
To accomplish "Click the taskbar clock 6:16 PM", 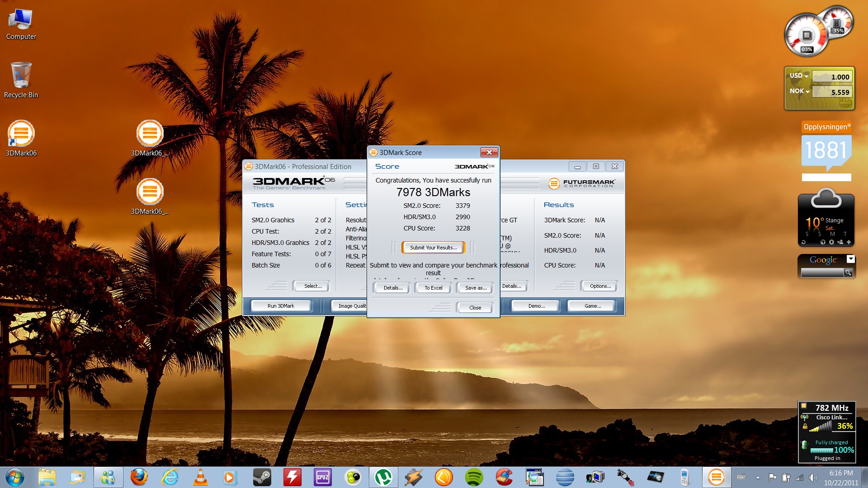I will point(841,473).
